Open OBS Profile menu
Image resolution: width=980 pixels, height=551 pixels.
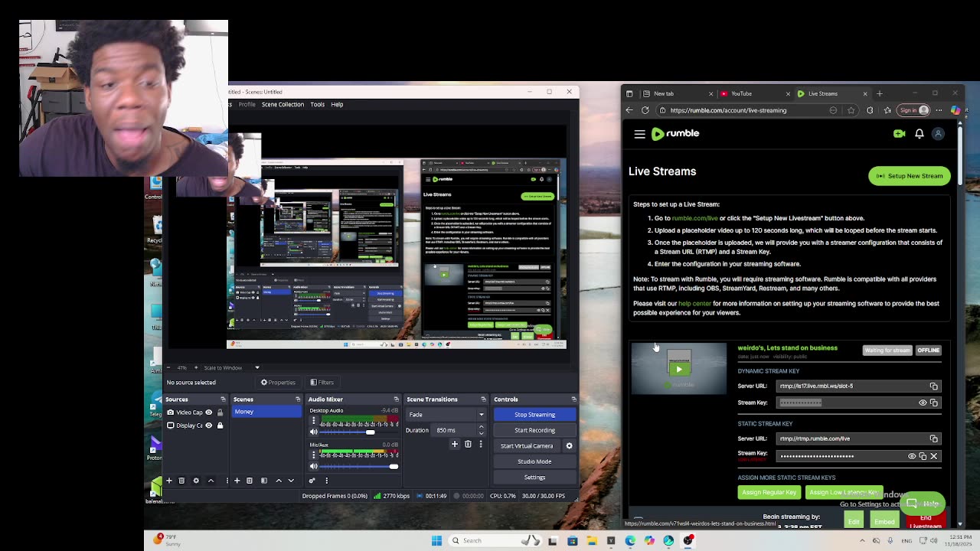coord(247,104)
